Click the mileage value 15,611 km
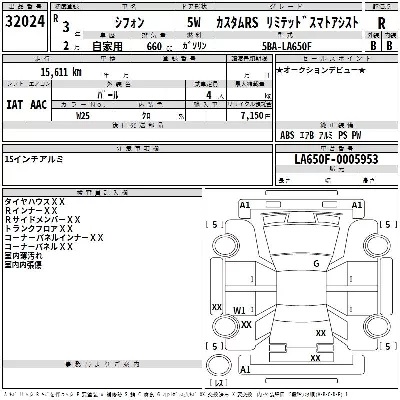This screenshot has width=400, height=400. [61, 72]
